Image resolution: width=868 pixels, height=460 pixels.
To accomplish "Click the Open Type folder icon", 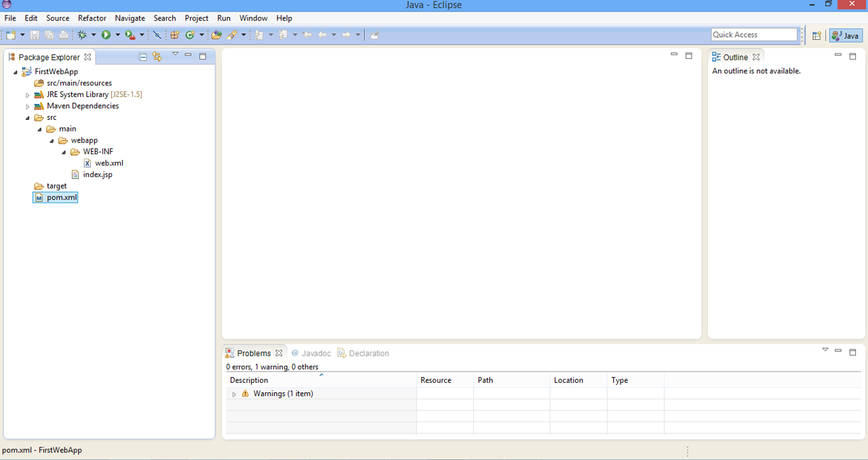I will click(217, 35).
